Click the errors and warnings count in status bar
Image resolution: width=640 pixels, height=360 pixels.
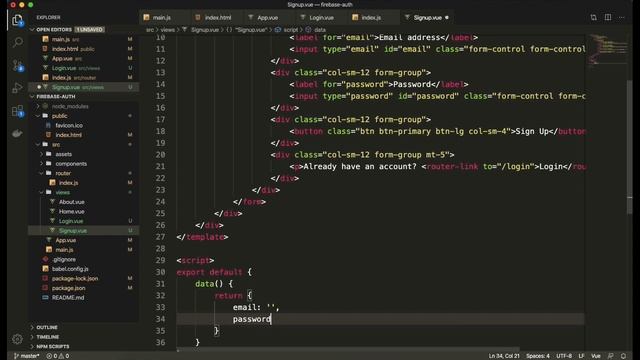[x=58, y=356]
